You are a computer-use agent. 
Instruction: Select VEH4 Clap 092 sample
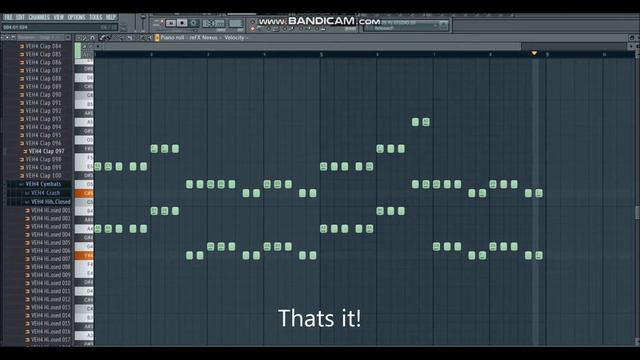point(43,111)
